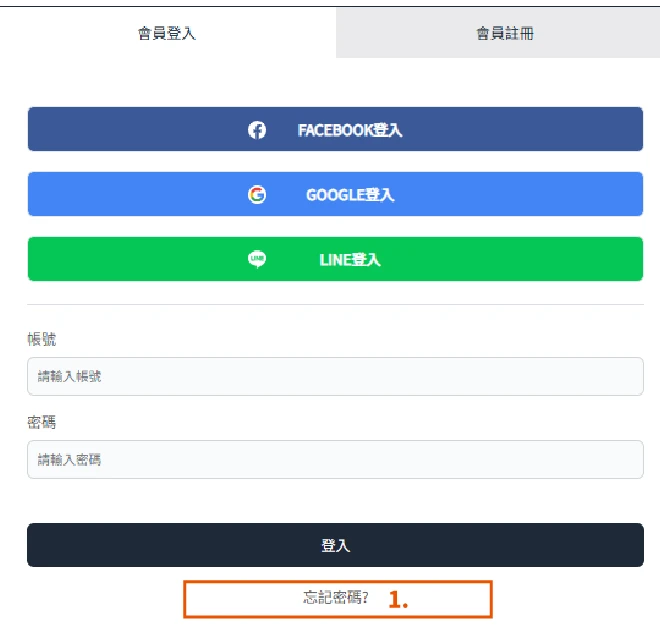Click the 帳號 field label
Image resolution: width=660 pixels, height=636 pixels.
42,339
